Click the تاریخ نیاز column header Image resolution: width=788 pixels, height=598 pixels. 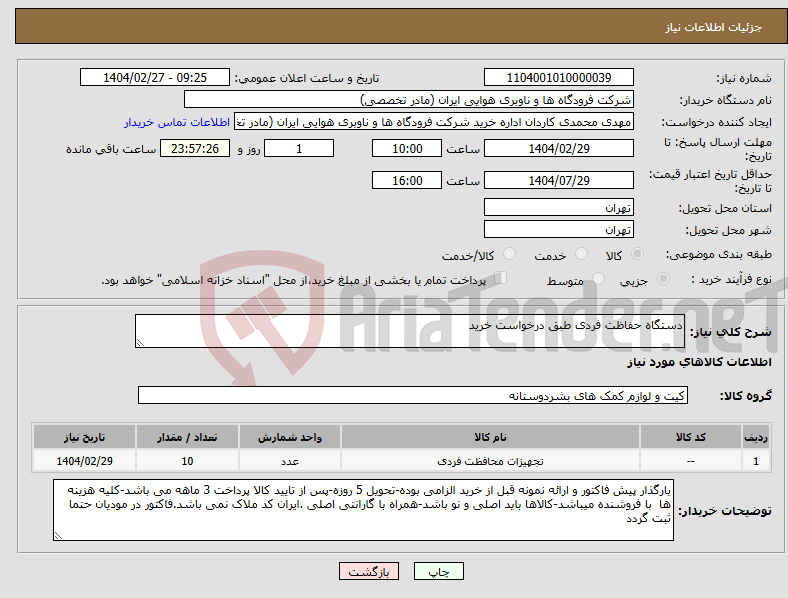point(84,437)
